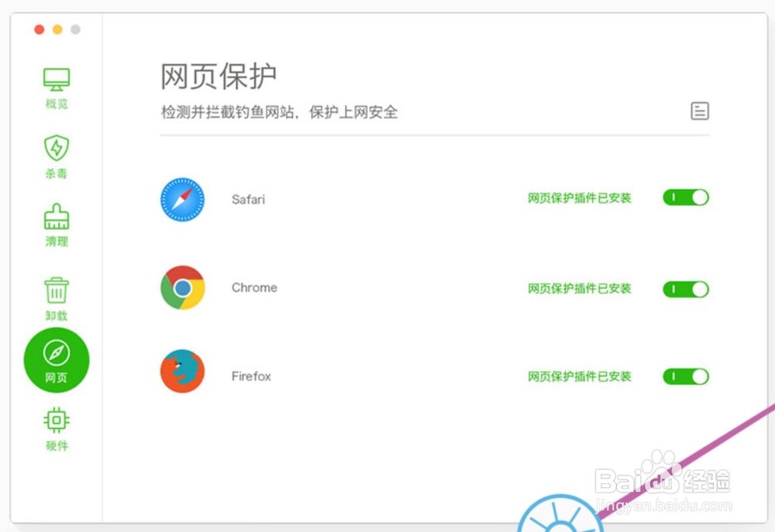Open the protection log list icon
The height and width of the screenshot is (532, 775).
pyautogui.click(x=699, y=112)
